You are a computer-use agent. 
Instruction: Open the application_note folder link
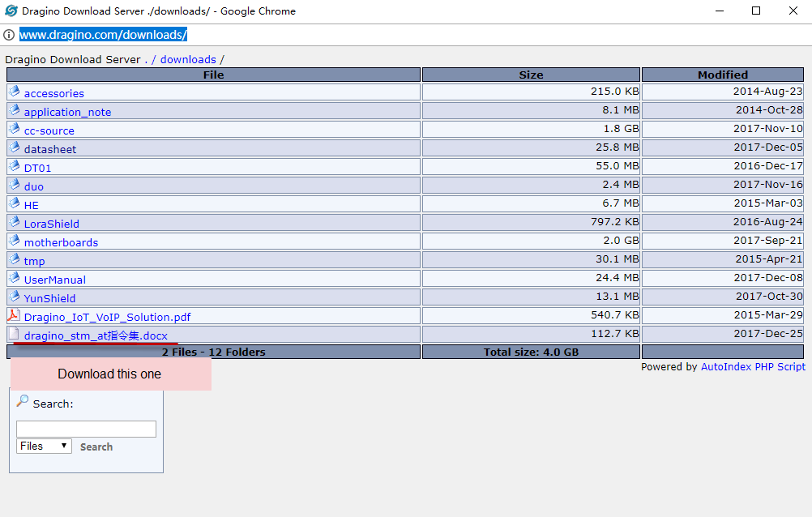[x=67, y=113]
